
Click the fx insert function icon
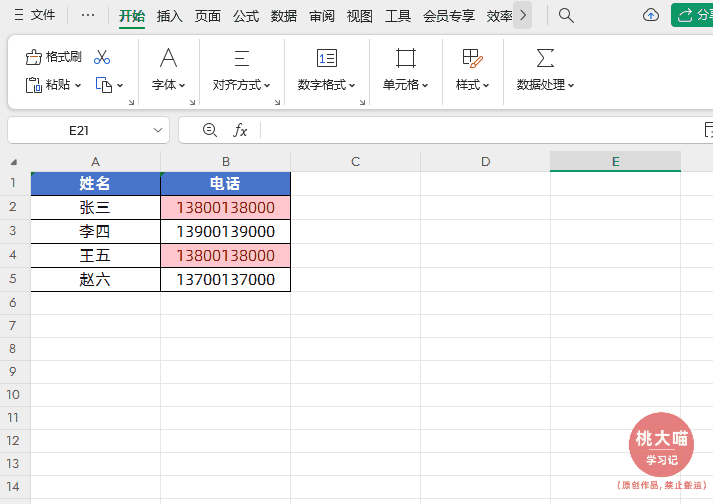pos(240,131)
